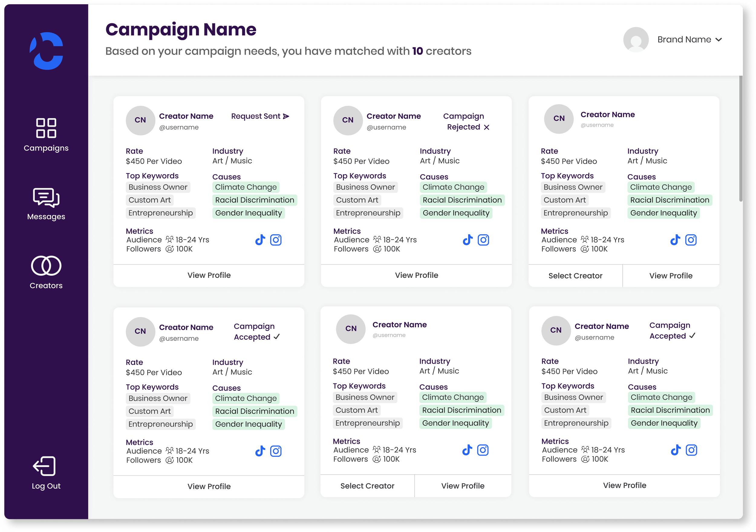Open the Campaigns grid icon

coord(46,128)
